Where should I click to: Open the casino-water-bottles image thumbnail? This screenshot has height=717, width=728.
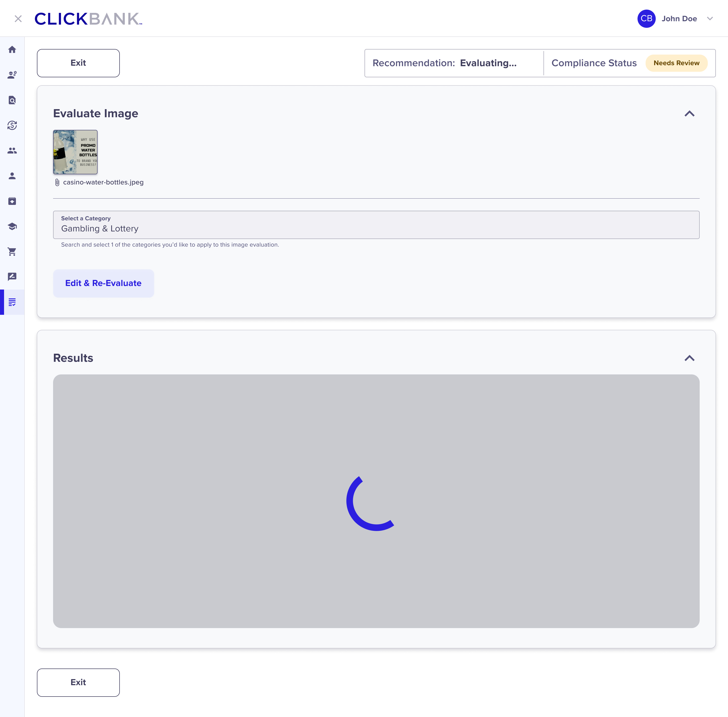click(75, 152)
